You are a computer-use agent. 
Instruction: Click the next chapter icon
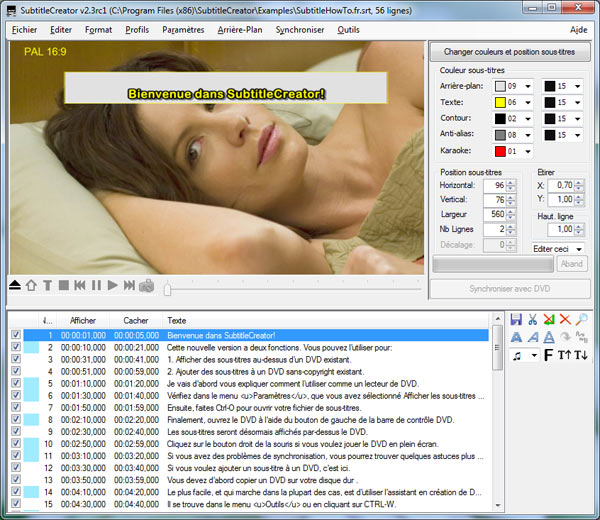pos(129,285)
